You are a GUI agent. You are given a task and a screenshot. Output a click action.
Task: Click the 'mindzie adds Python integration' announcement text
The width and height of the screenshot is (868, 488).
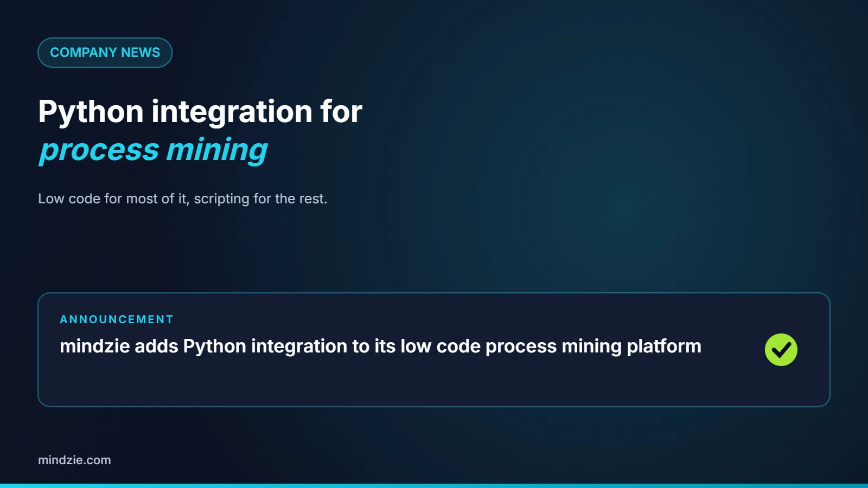[x=380, y=346]
